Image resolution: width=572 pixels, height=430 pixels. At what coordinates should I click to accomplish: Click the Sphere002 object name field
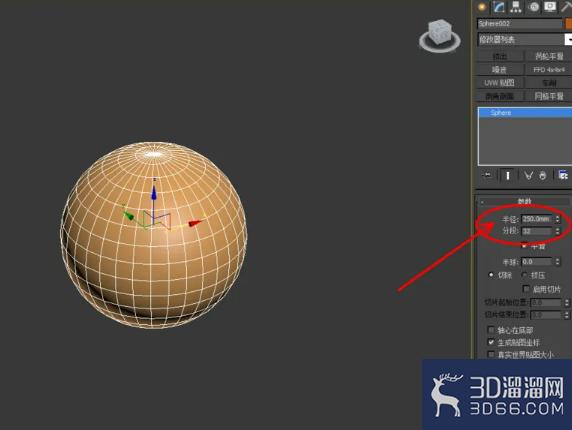519,23
